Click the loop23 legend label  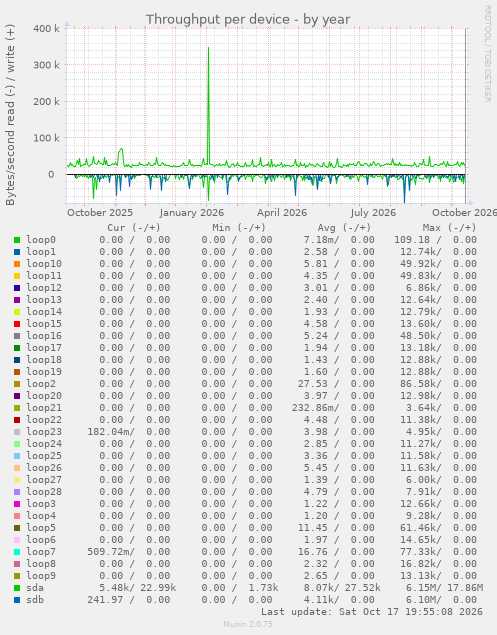point(44,432)
